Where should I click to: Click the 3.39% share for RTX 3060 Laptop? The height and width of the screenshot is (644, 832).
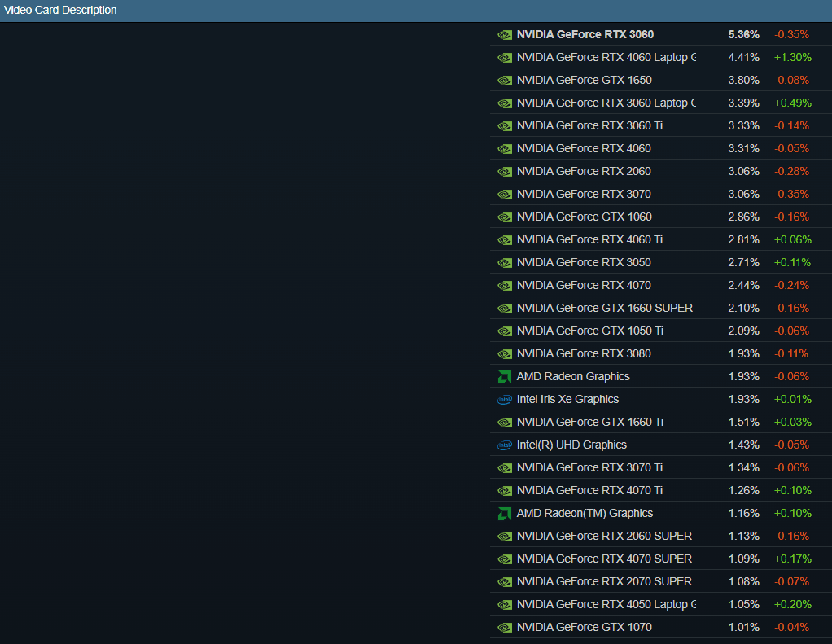click(x=743, y=103)
